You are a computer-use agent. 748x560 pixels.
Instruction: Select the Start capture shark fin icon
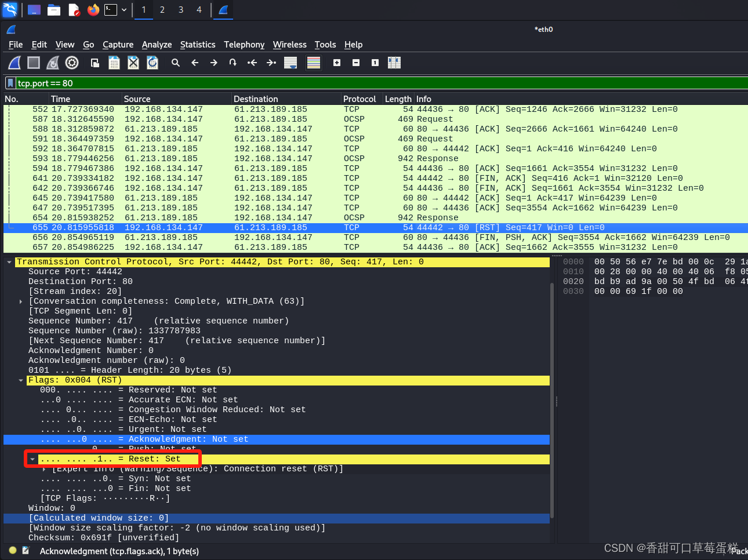[14, 63]
